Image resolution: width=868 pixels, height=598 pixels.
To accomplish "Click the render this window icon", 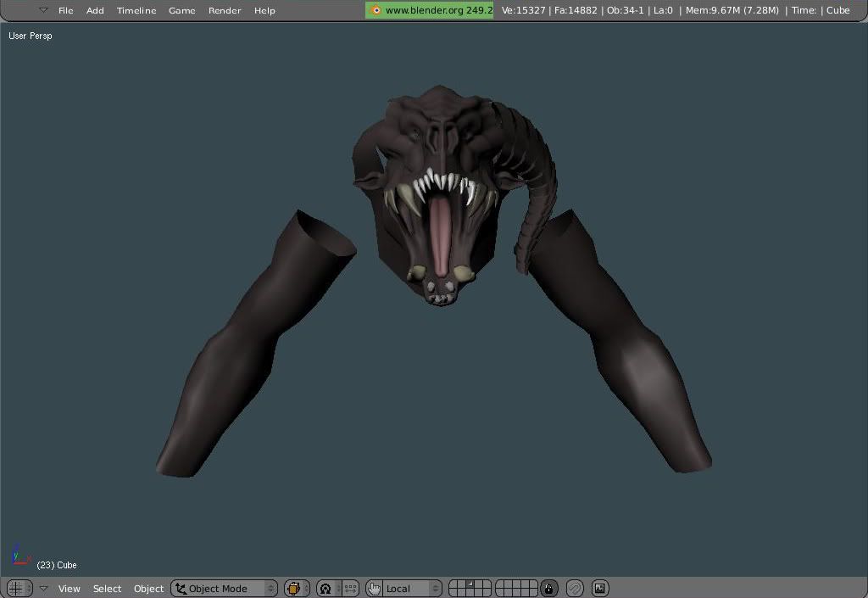I will pyautogui.click(x=600, y=588).
